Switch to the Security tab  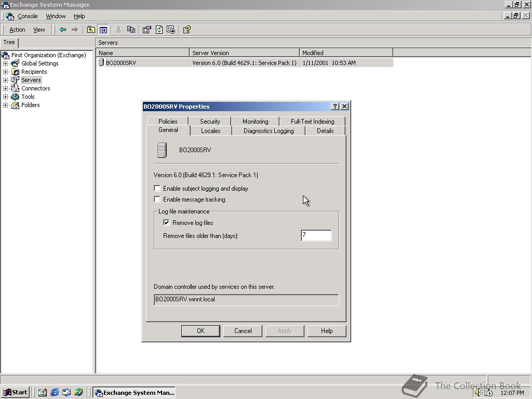[x=210, y=121]
